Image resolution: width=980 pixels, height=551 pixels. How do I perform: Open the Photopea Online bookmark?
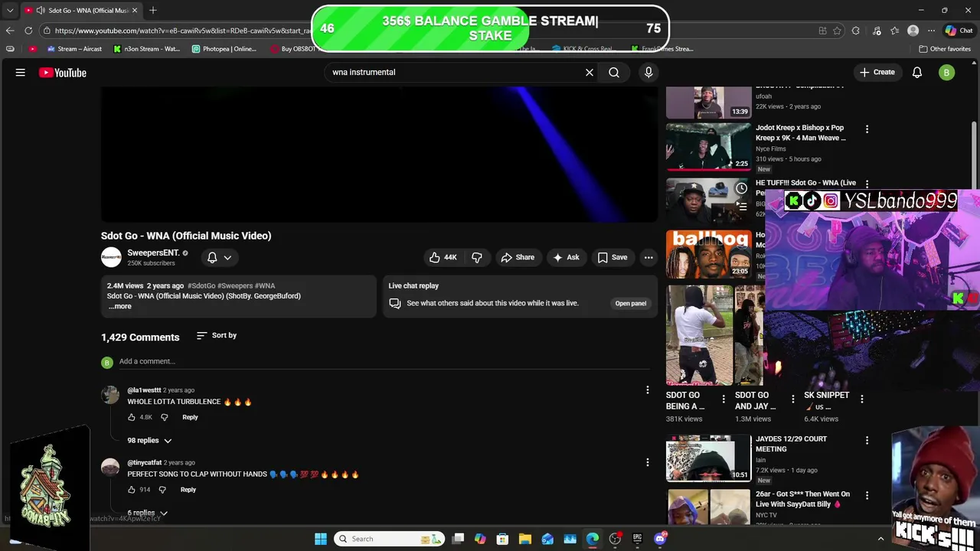click(224, 49)
